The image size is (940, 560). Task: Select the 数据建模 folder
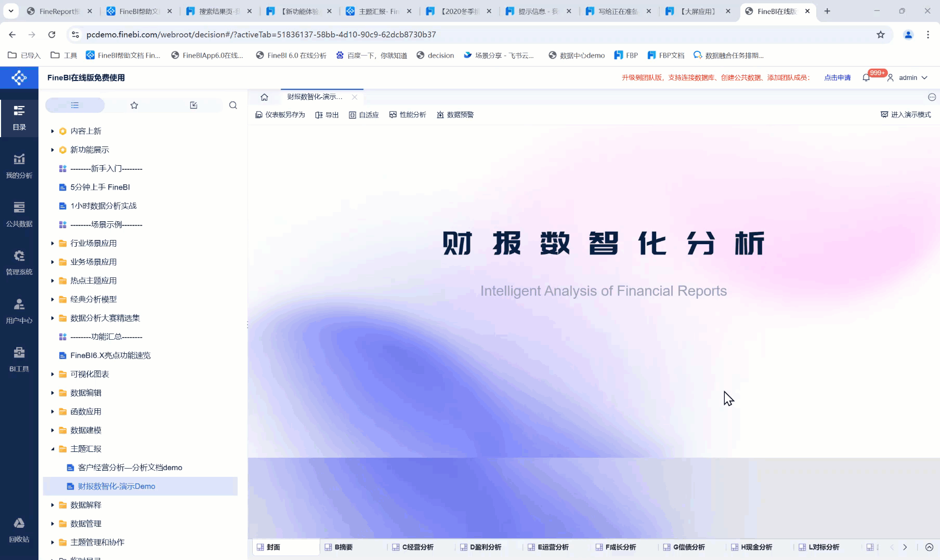86,431
